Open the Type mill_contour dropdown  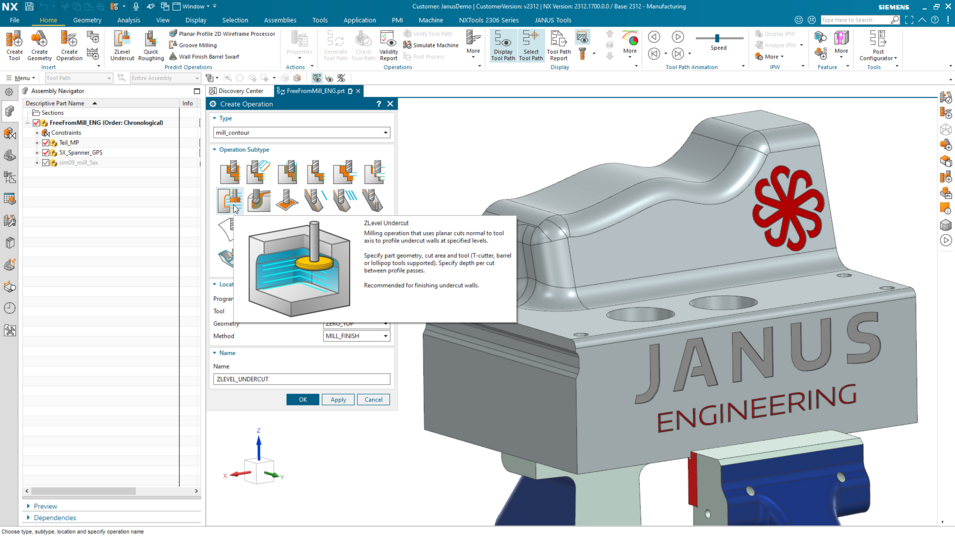click(301, 133)
